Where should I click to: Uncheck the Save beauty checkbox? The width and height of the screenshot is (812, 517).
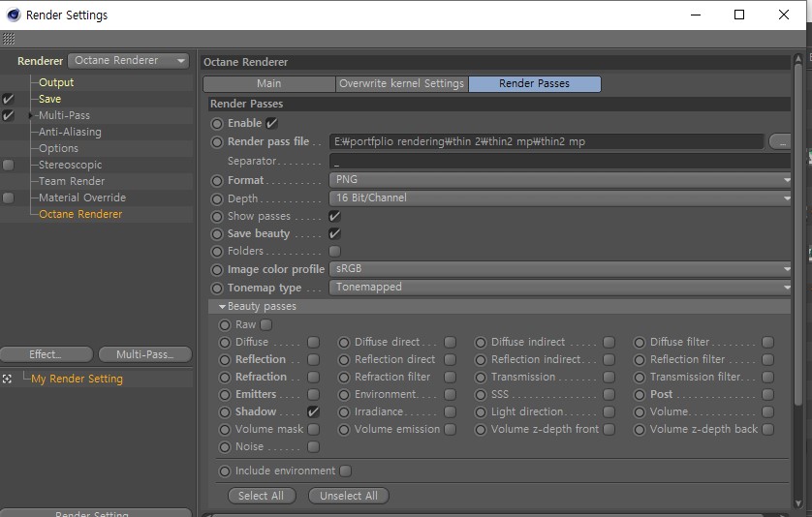[334, 234]
